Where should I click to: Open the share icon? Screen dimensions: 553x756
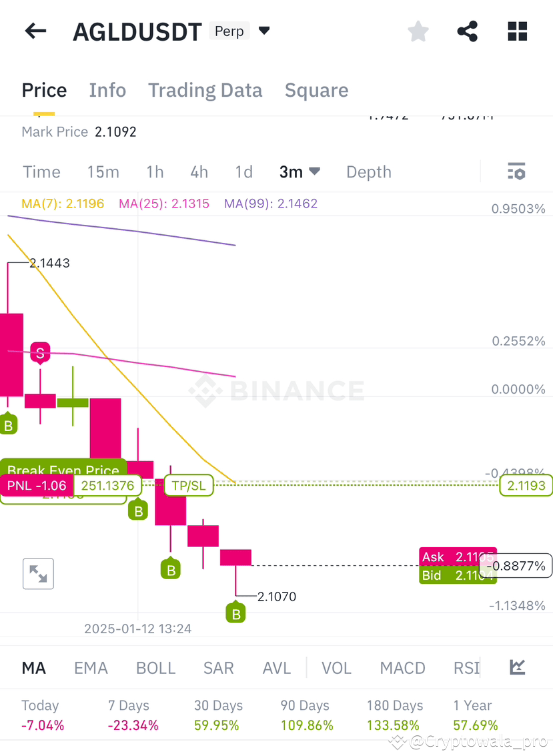coord(467,31)
